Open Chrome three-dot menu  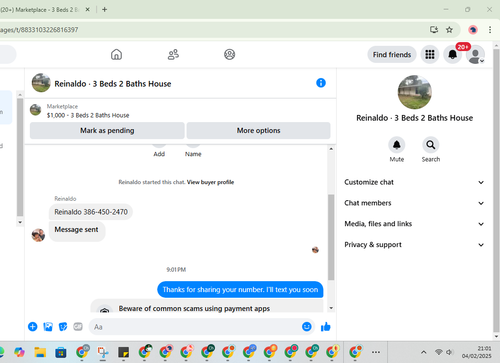point(490,30)
